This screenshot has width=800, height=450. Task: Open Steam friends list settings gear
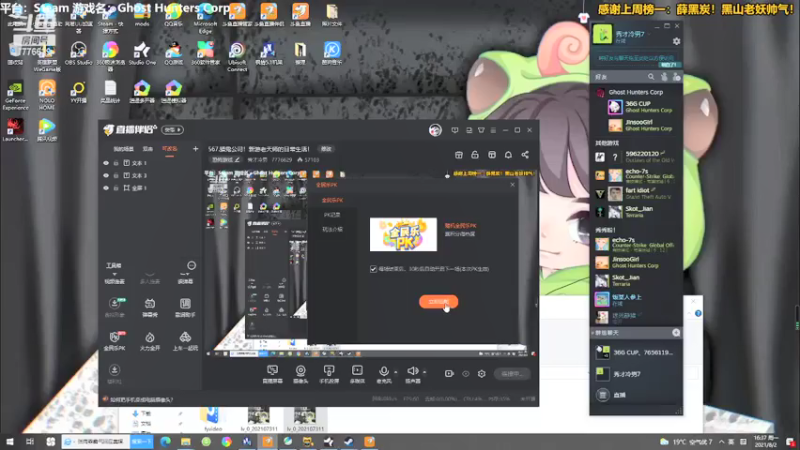[677, 41]
